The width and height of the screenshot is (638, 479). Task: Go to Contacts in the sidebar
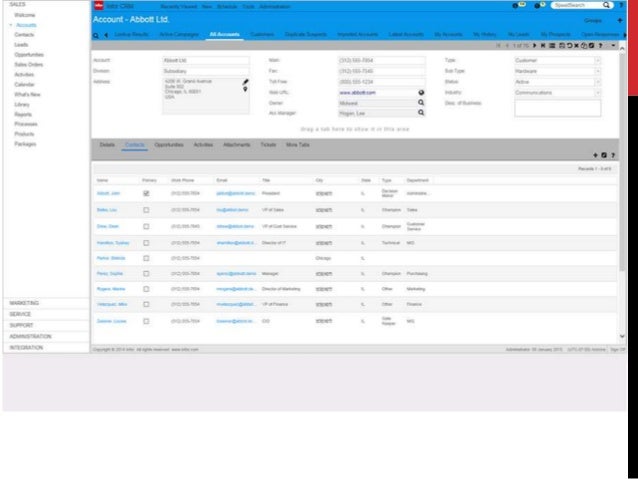click(x=24, y=35)
